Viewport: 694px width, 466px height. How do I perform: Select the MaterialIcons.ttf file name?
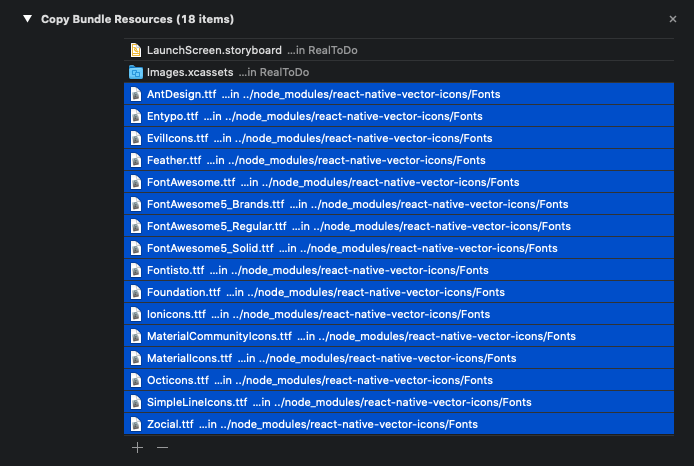[189, 358]
